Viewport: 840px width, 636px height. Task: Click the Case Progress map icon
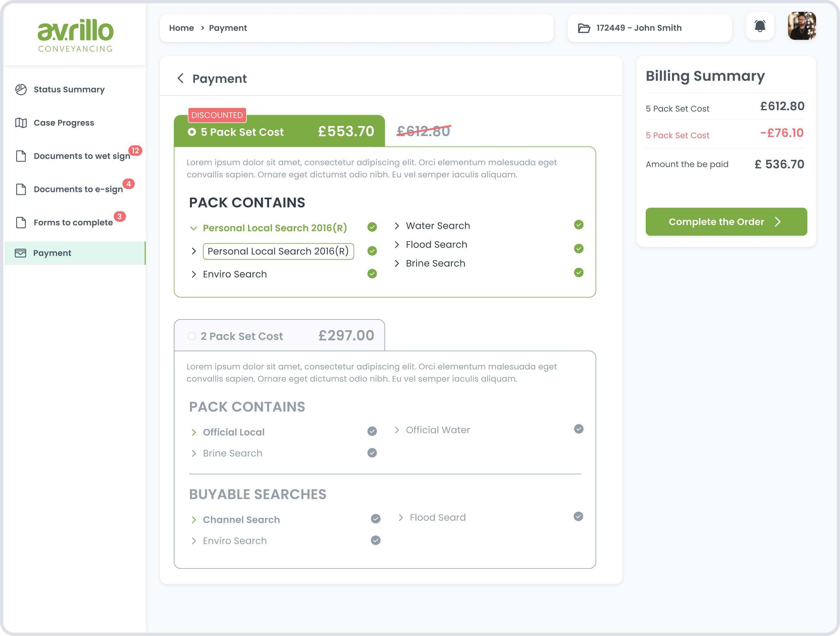[x=21, y=123]
